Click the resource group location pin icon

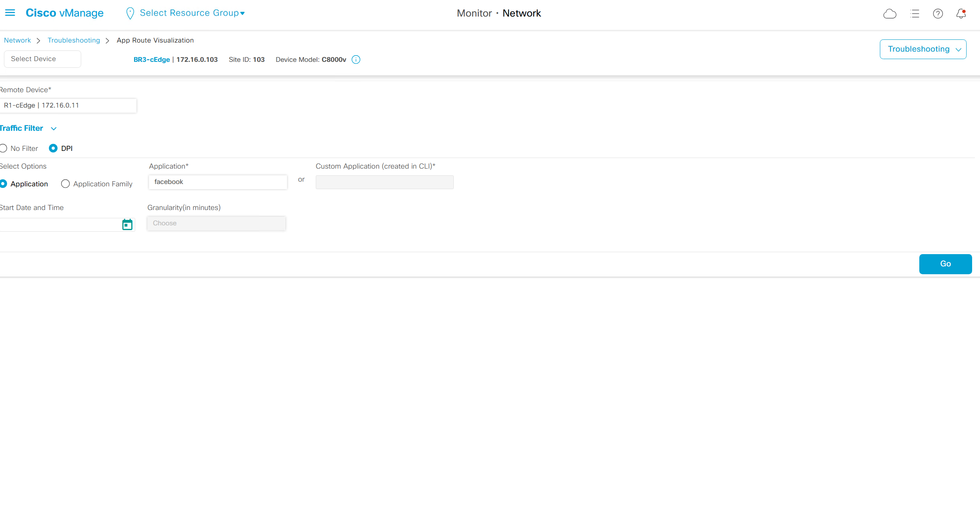(x=130, y=13)
